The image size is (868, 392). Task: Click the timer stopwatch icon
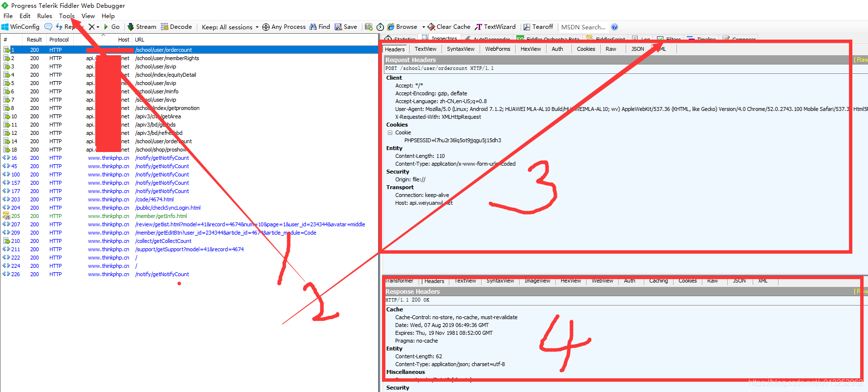coord(381,27)
